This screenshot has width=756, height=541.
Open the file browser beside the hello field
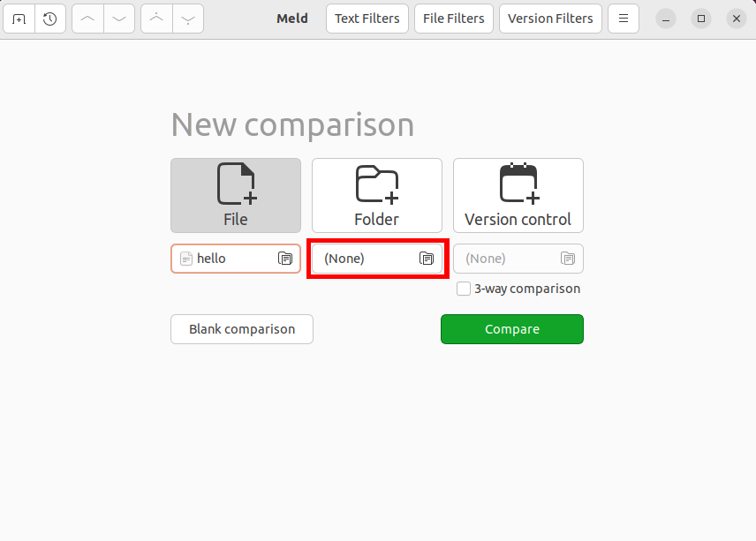pyautogui.click(x=284, y=258)
